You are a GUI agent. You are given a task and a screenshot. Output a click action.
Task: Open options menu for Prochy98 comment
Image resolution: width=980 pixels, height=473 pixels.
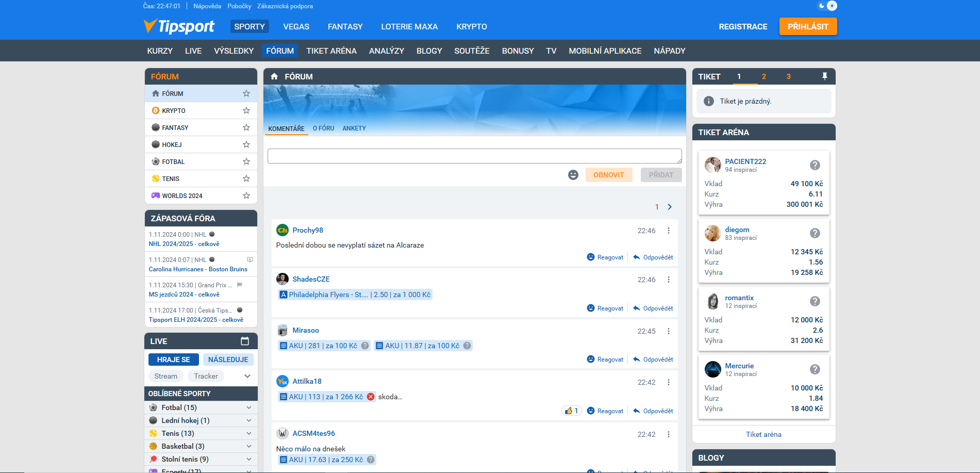[x=669, y=231]
